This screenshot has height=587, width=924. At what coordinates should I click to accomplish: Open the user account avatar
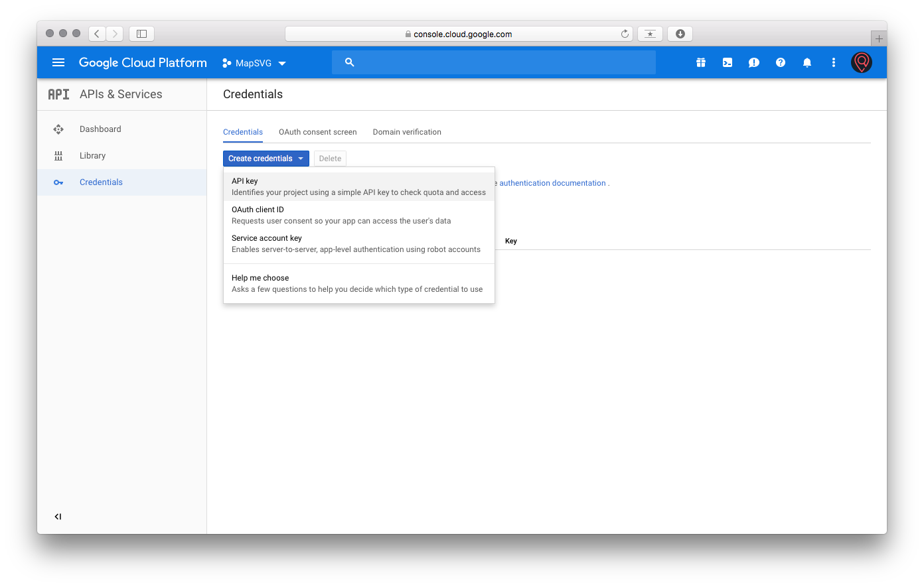pyautogui.click(x=862, y=62)
